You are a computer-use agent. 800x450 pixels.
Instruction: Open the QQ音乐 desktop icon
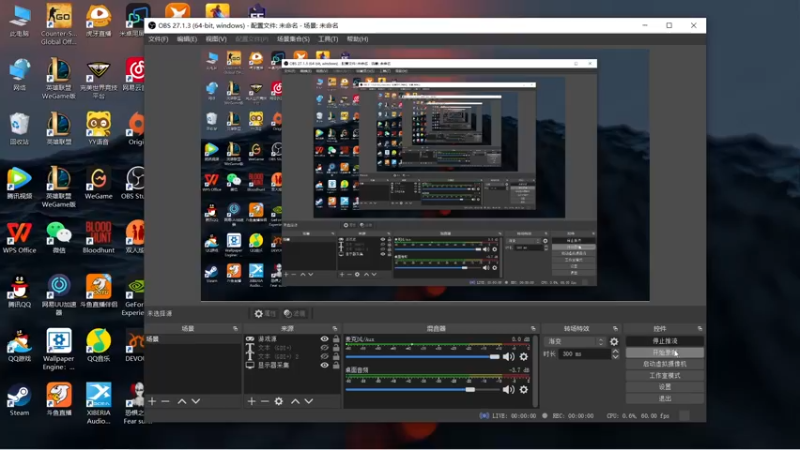pos(98,346)
